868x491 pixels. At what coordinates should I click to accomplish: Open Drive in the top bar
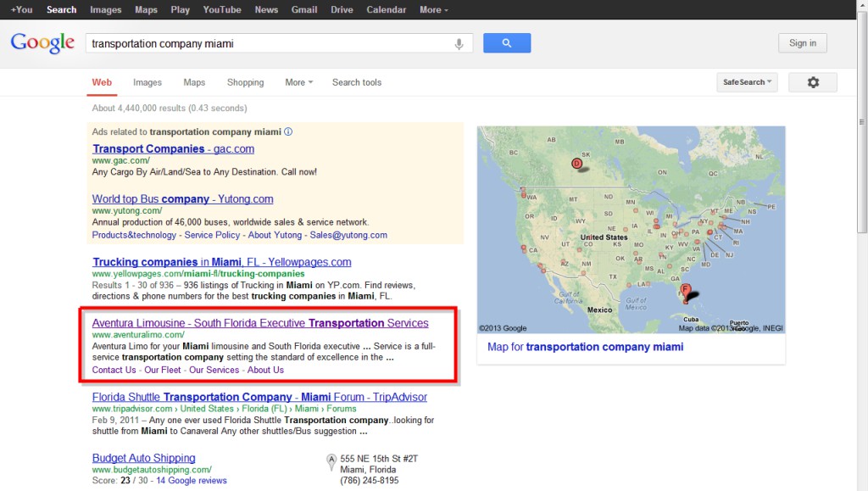[x=342, y=9]
